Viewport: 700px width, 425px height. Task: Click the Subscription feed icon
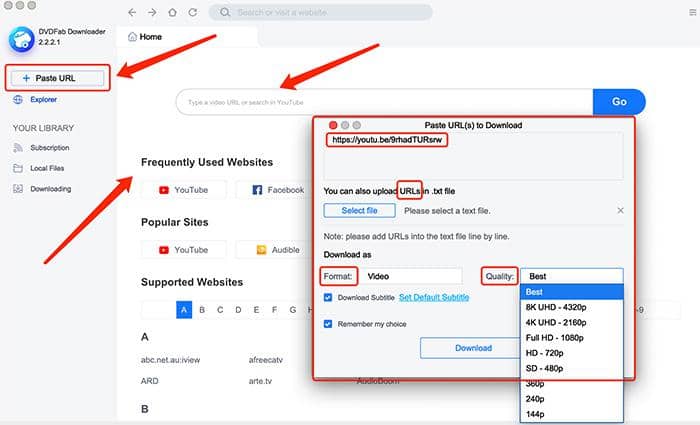[x=18, y=148]
